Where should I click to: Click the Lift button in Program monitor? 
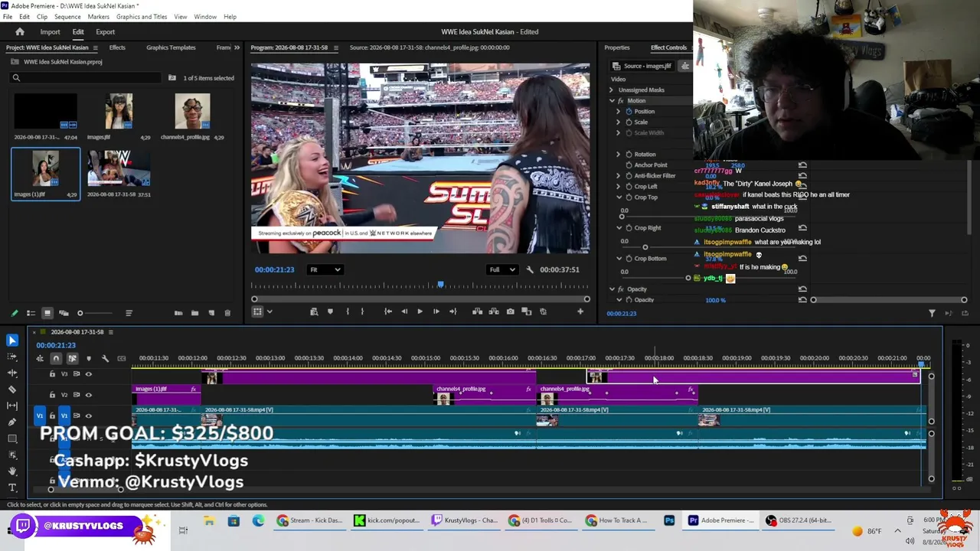click(x=477, y=311)
